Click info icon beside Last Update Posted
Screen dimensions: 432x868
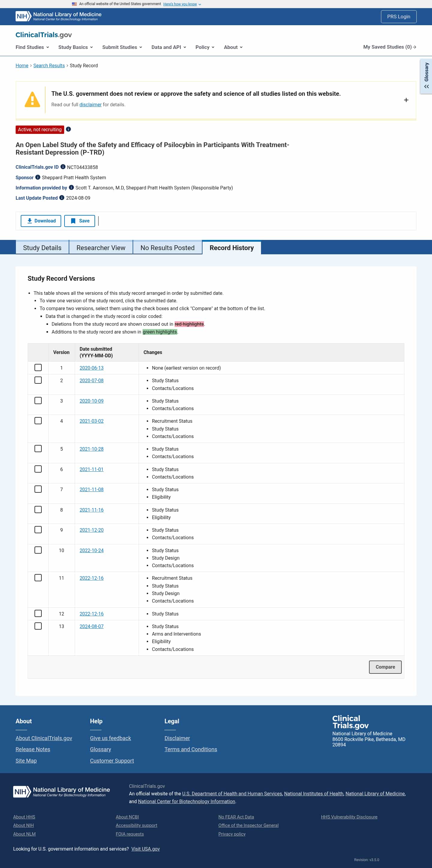click(61, 198)
